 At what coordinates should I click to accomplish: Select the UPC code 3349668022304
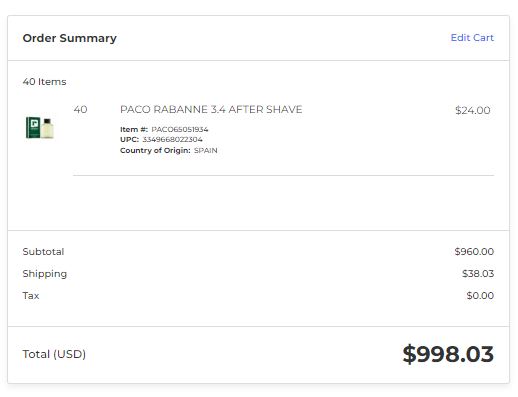[172, 139]
